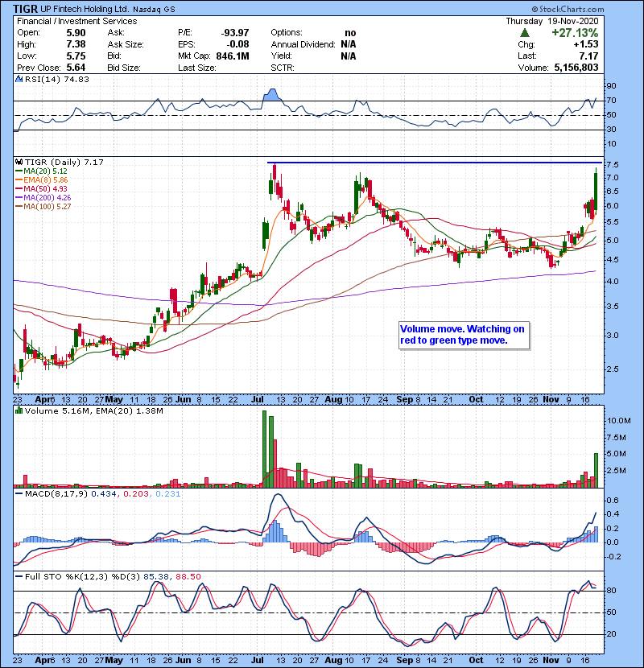
Task: Click the latest green volume bar in November
Action: [596, 470]
